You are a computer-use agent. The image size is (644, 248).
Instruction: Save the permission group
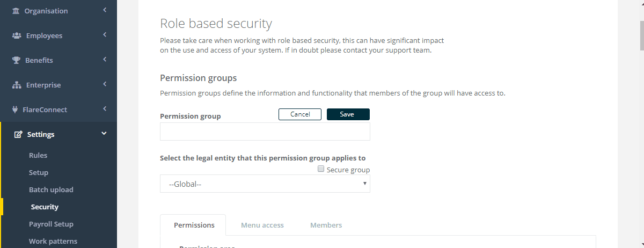(x=348, y=114)
